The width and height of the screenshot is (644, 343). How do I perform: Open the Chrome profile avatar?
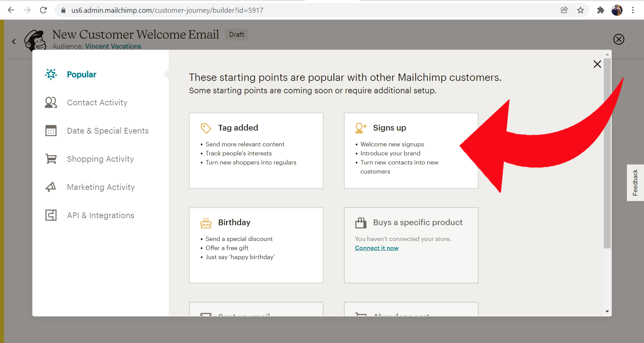point(617,10)
